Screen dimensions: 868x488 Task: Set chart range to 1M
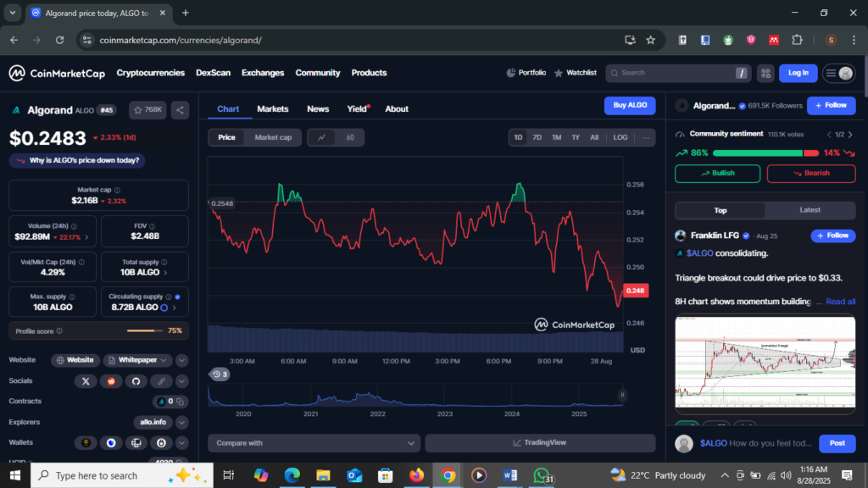click(556, 138)
